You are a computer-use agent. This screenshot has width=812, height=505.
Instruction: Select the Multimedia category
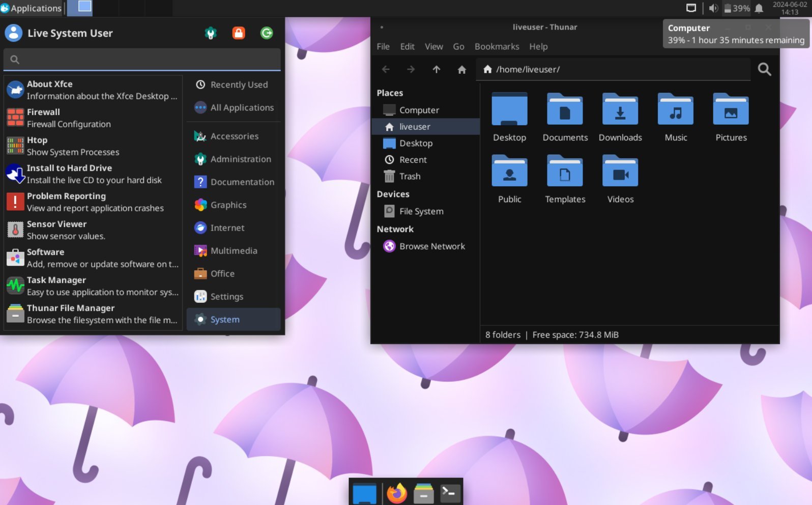point(234,250)
